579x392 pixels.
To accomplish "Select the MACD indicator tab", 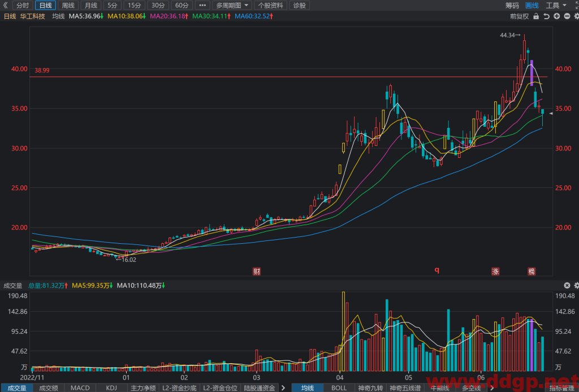I will (80, 388).
